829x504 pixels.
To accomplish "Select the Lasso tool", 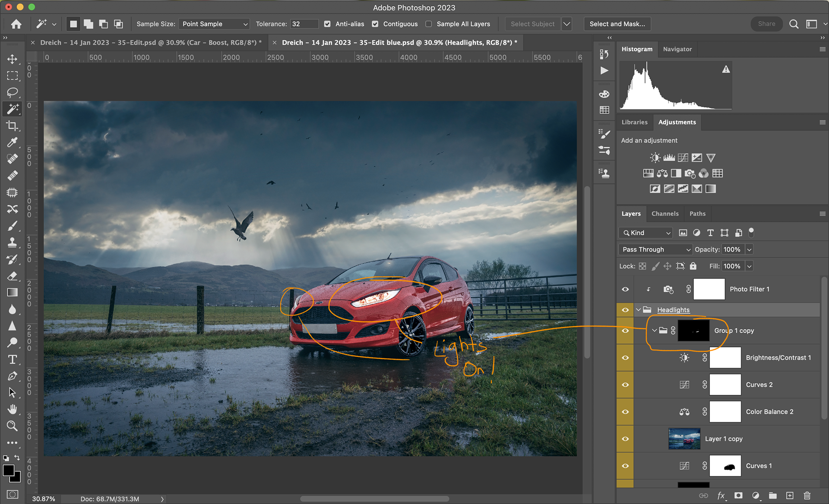I will coord(13,92).
